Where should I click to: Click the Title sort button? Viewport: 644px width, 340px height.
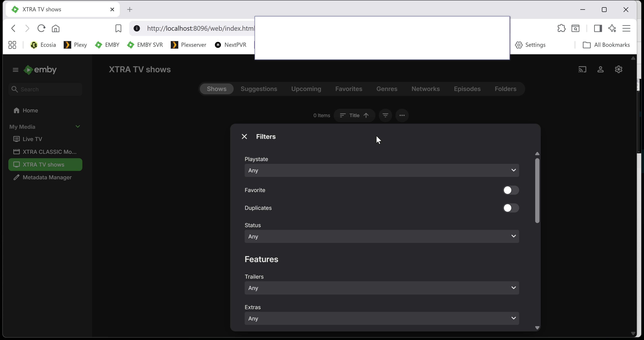click(x=354, y=115)
